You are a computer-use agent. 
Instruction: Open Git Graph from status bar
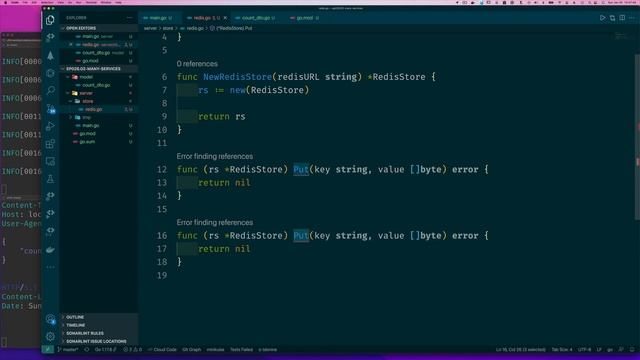click(191, 350)
